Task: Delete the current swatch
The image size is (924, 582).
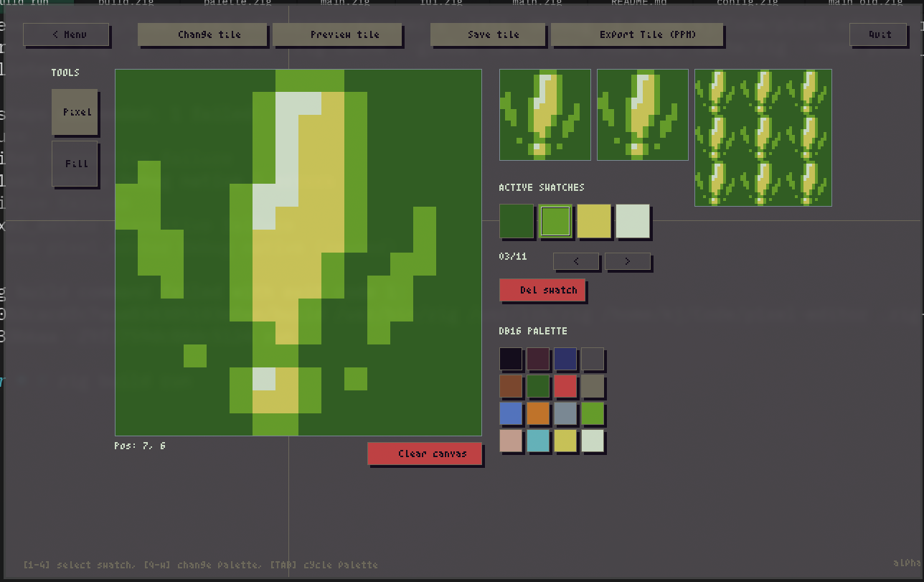Action: pos(542,290)
